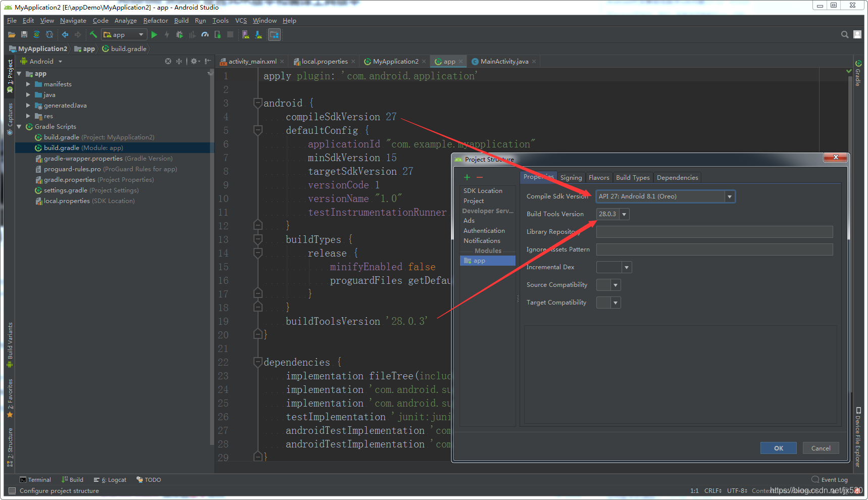Click the Library Repository input field
This screenshot has height=500, width=868.
point(714,232)
